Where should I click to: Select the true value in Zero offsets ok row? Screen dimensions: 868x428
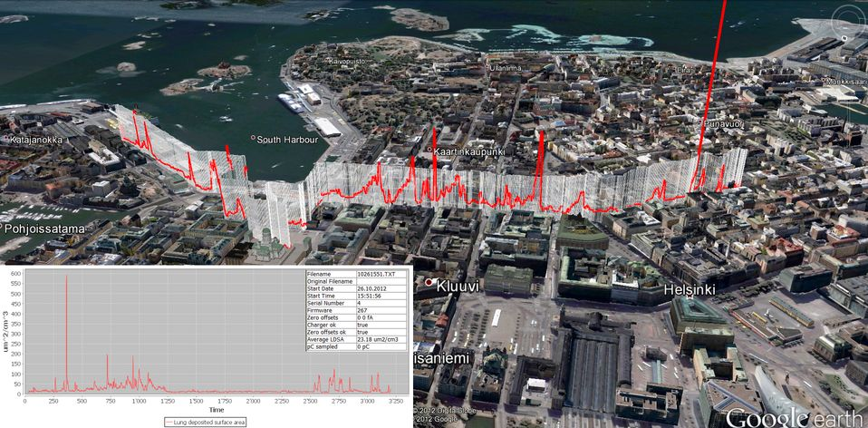pos(362,332)
